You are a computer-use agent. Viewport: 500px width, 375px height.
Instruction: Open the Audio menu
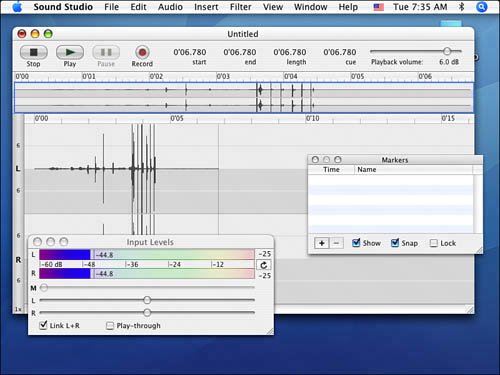point(170,7)
